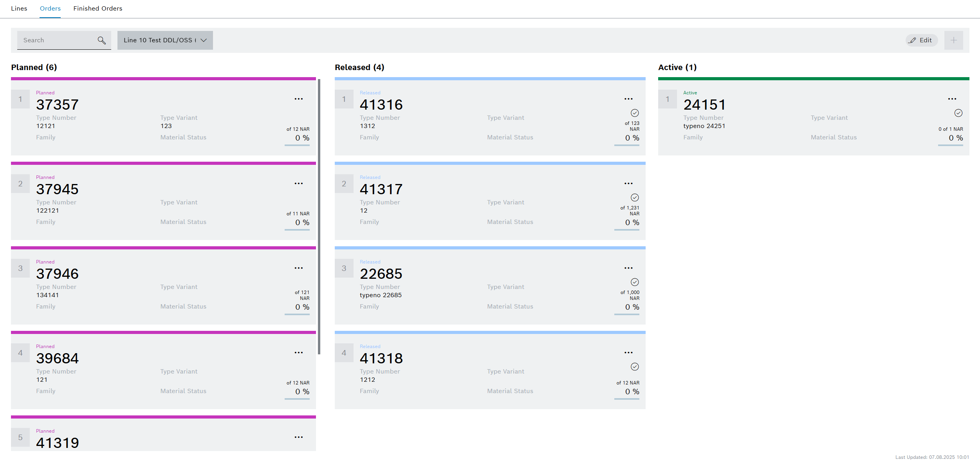Open order number 37945
Image resolution: width=980 pixels, height=462 pixels.
pos(57,189)
